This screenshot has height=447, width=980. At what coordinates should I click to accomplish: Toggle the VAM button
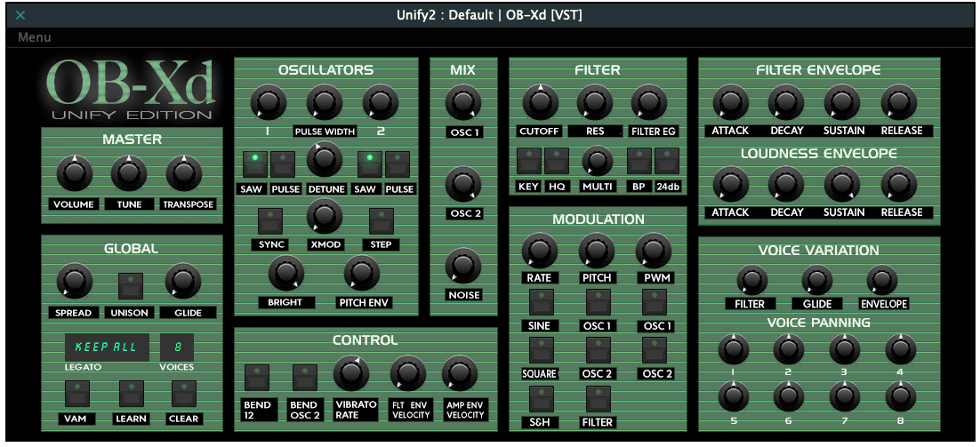pyautogui.click(x=77, y=394)
